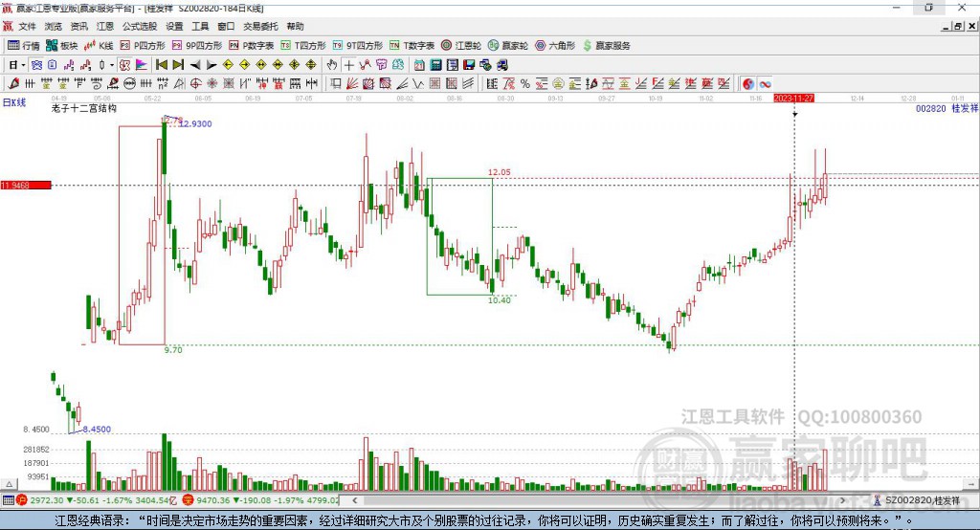
Task: Open the P四方形 tool
Action: point(142,46)
